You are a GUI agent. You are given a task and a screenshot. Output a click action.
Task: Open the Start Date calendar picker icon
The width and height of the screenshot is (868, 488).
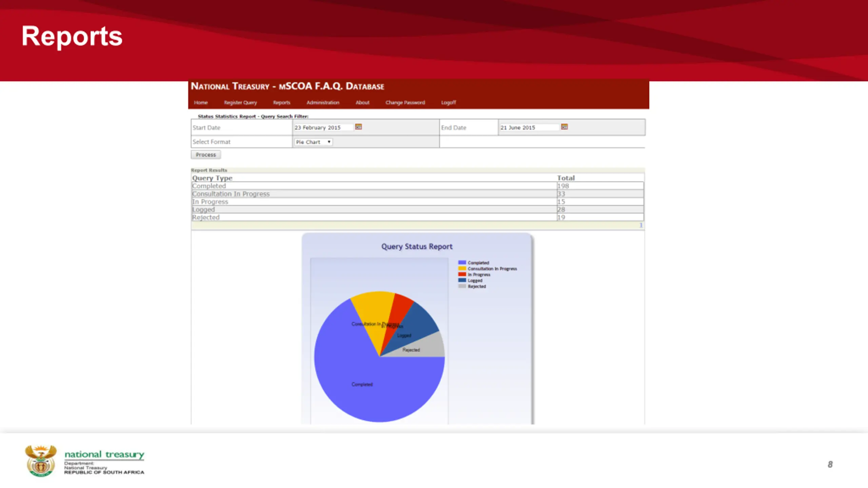click(358, 127)
